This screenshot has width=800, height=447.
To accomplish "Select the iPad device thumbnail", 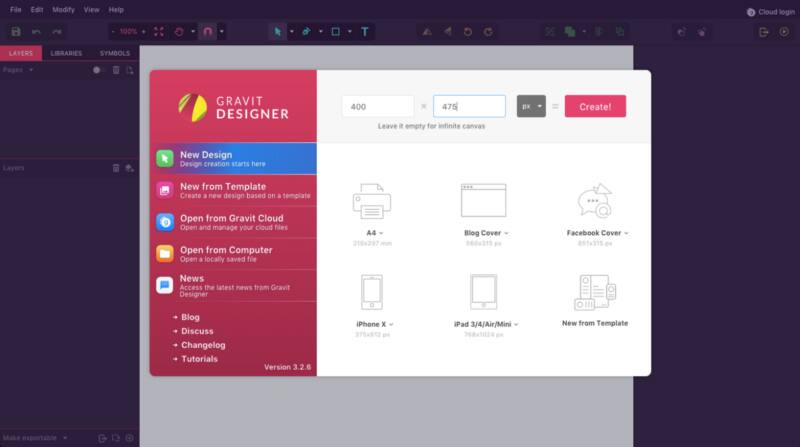I will tap(484, 292).
